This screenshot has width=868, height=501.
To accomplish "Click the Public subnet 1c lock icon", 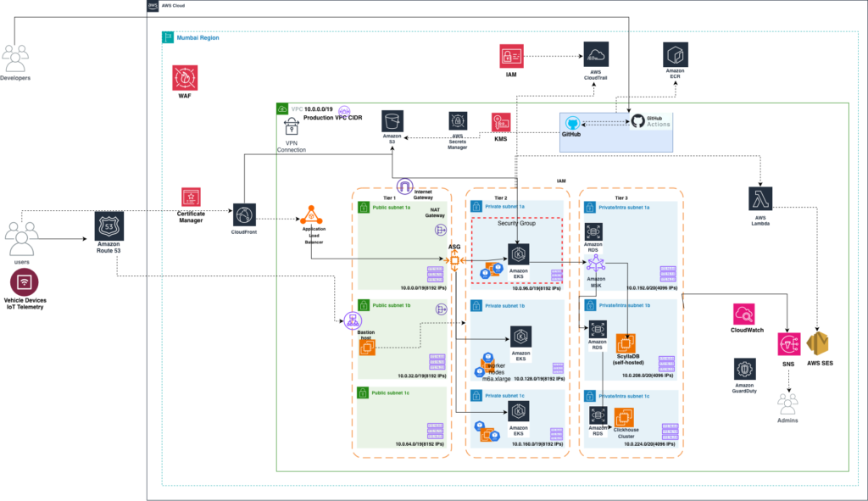I will click(363, 393).
